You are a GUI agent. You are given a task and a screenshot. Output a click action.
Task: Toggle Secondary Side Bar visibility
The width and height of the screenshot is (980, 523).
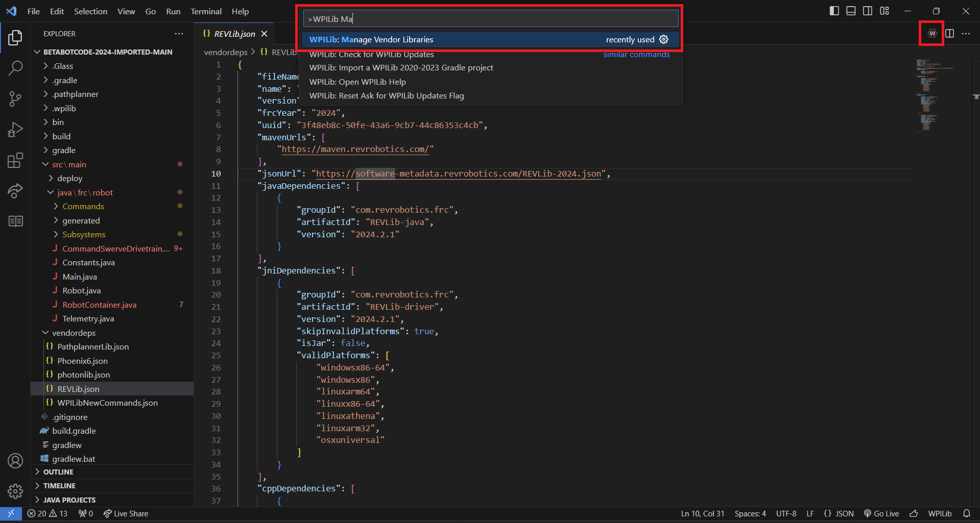click(868, 11)
